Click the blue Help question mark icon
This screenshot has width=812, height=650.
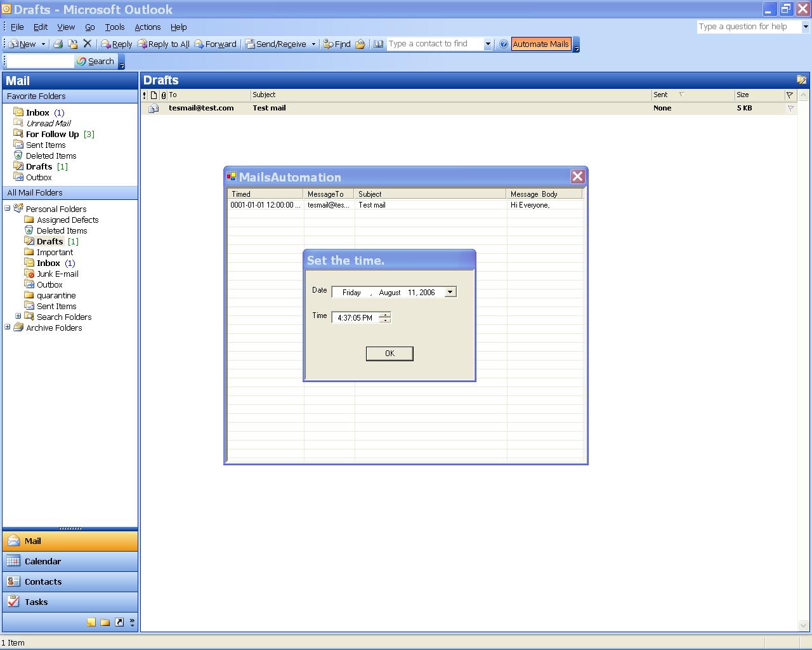503,44
